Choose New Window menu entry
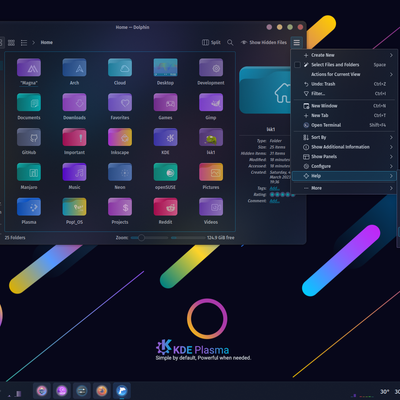The image size is (400, 400). click(344, 106)
